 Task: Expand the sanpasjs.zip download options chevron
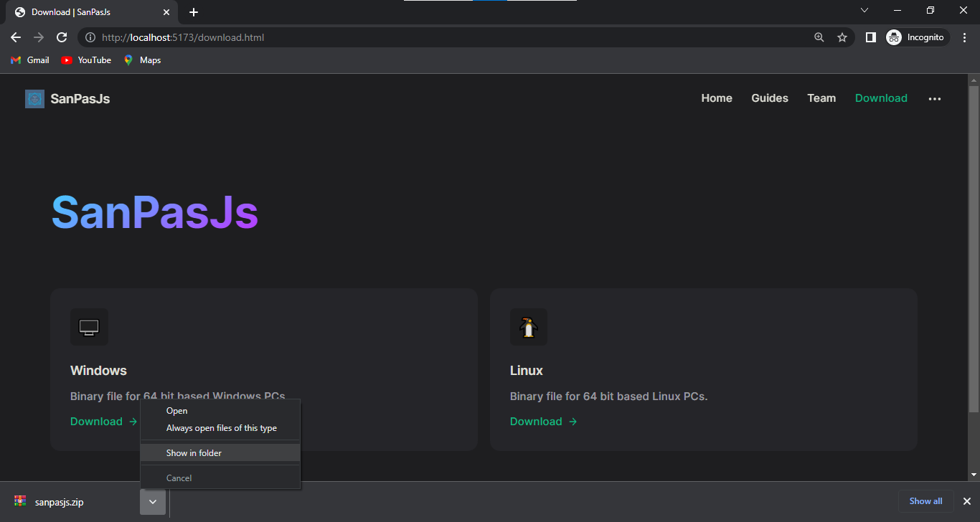pyautogui.click(x=153, y=502)
